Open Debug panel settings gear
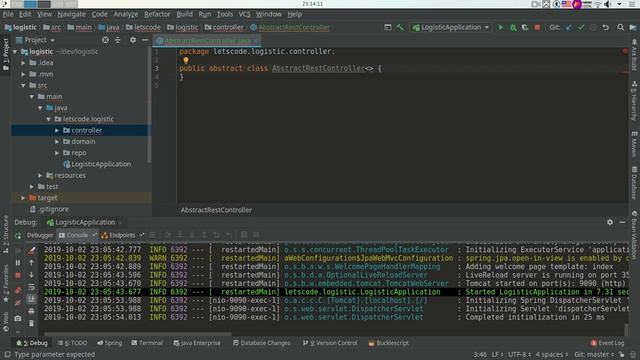 click(x=610, y=222)
